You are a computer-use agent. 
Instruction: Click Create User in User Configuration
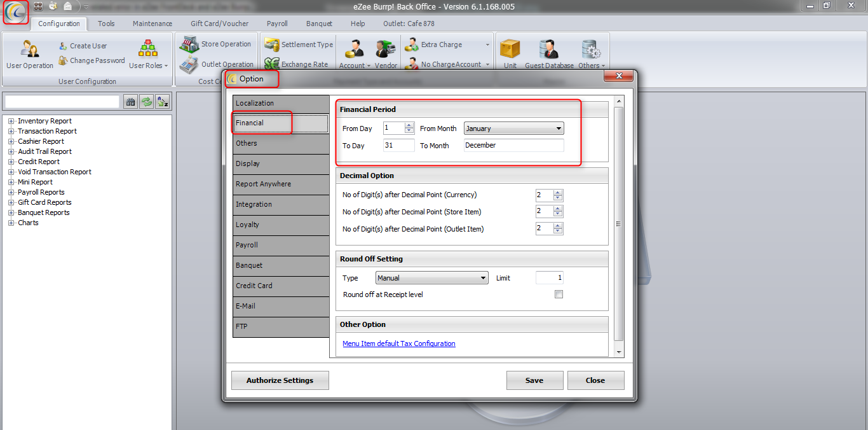[83, 46]
